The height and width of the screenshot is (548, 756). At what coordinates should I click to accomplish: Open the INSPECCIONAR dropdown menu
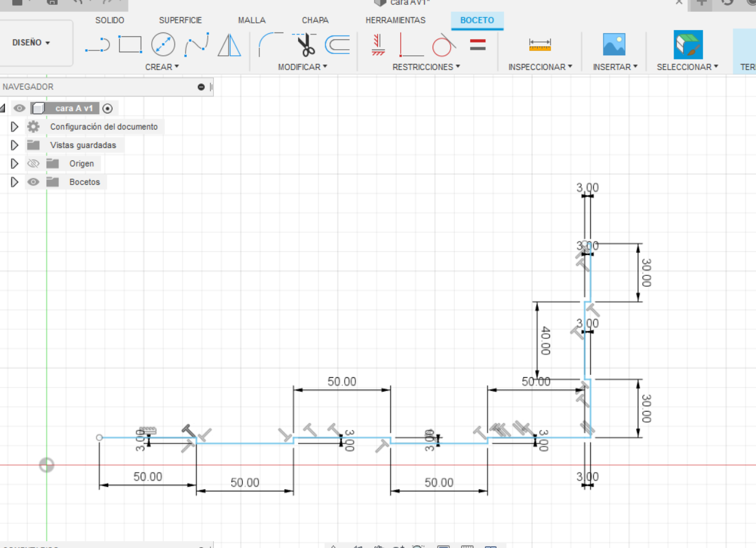point(540,66)
